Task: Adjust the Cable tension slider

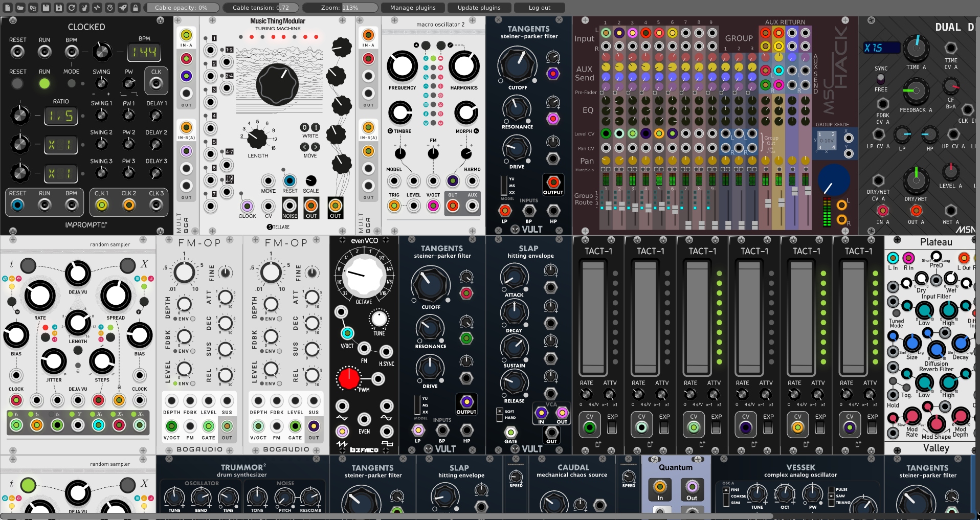Action: 260,8
